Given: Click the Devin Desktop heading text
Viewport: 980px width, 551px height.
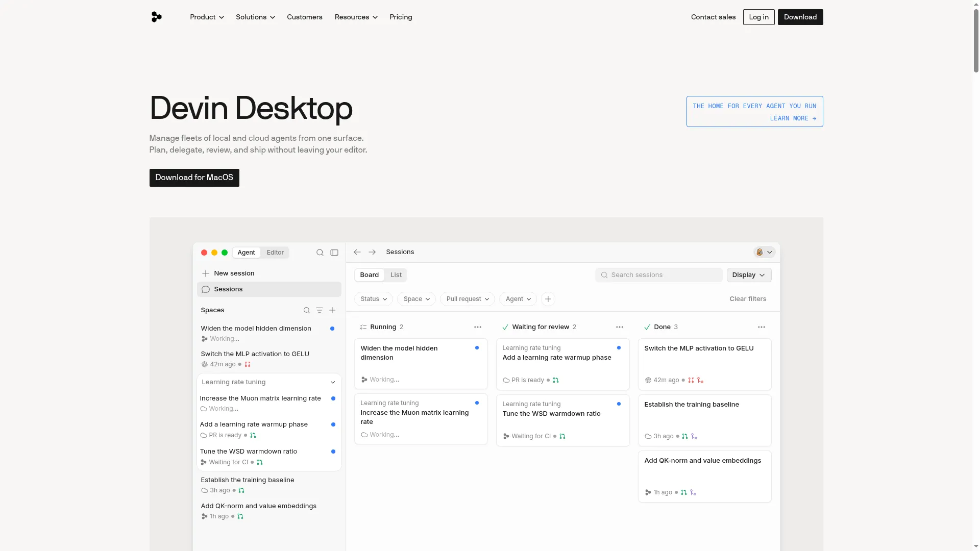Looking at the screenshot, I should click(251, 108).
